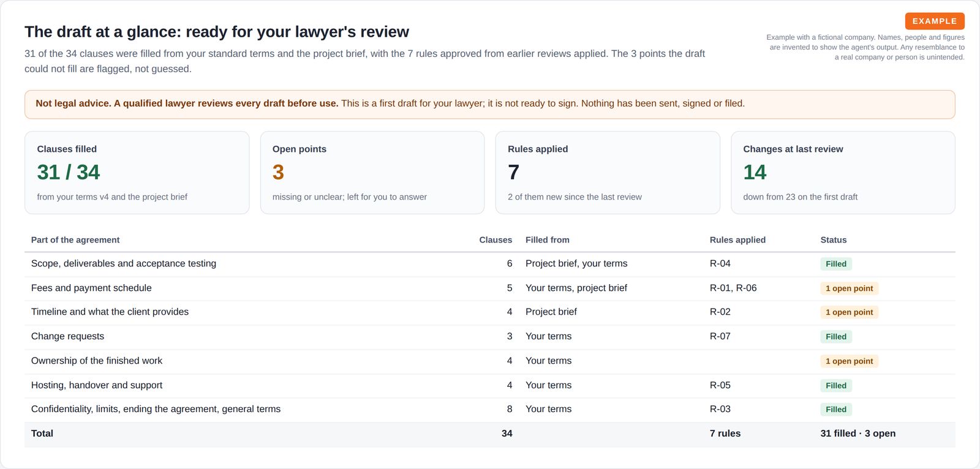Screen dimensions: 980x469
Task: Click the 'Clauses' column header
Action: (496, 240)
